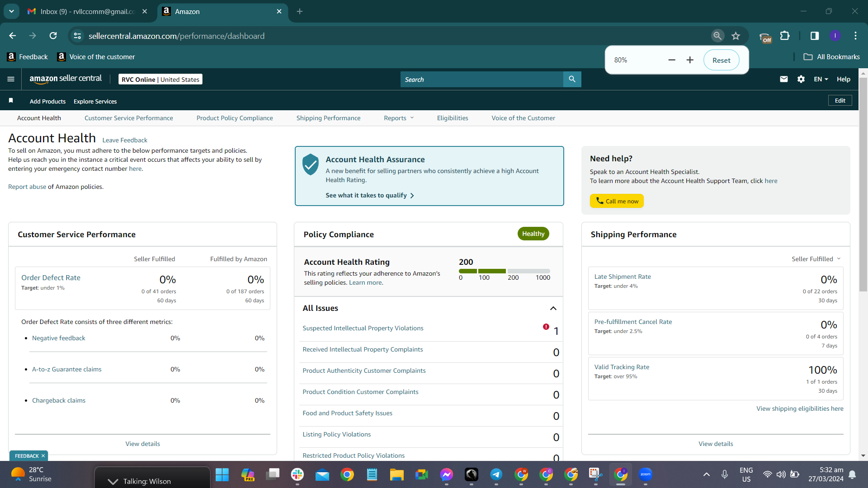
Task: Click the Call me now button
Action: point(617,201)
